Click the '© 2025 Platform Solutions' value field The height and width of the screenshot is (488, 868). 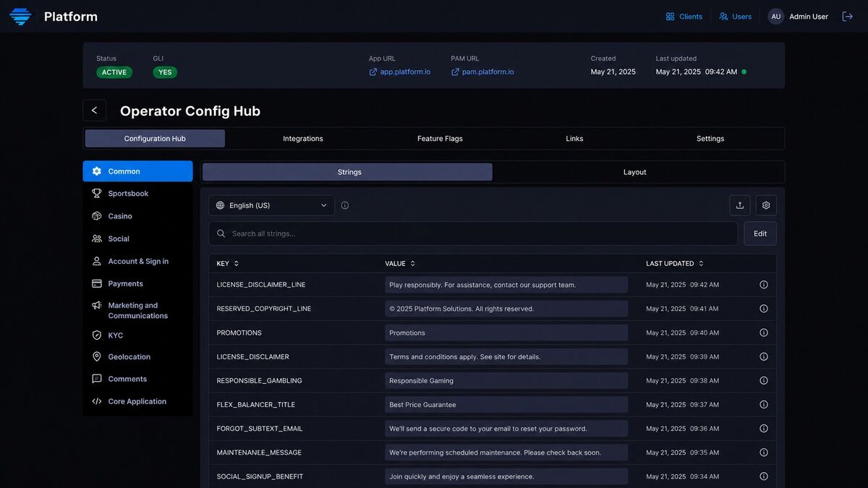(506, 309)
